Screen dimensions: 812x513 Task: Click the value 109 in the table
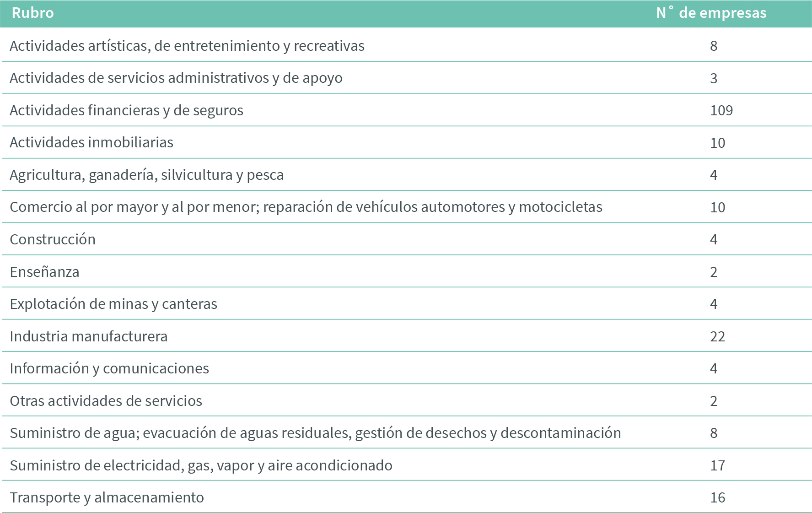pyautogui.click(x=721, y=111)
